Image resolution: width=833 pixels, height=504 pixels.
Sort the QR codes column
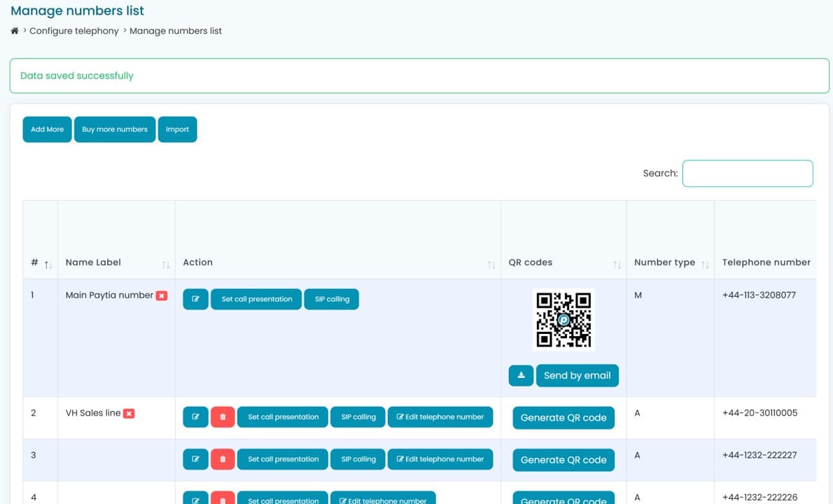[x=617, y=264]
